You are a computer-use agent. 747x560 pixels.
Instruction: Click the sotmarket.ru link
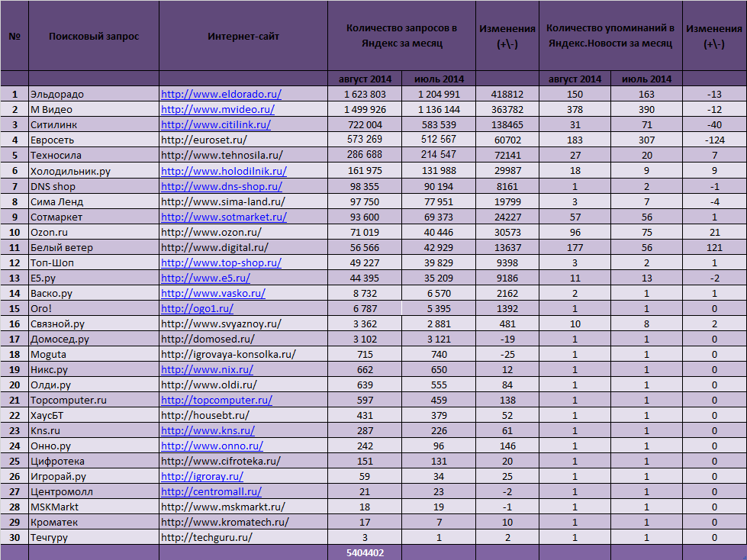click(x=224, y=217)
